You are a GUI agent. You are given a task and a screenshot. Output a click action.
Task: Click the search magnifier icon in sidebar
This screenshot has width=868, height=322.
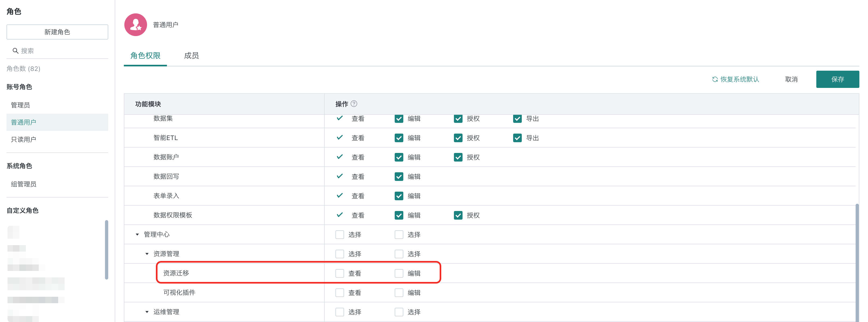coord(15,51)
